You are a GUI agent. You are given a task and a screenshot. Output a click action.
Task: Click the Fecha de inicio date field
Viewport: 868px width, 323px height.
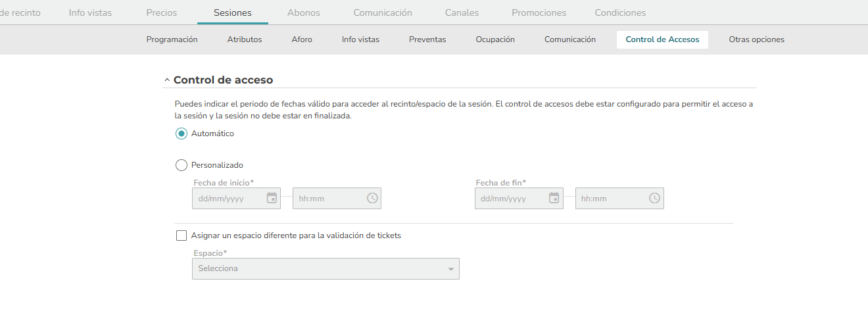point(237,198)
